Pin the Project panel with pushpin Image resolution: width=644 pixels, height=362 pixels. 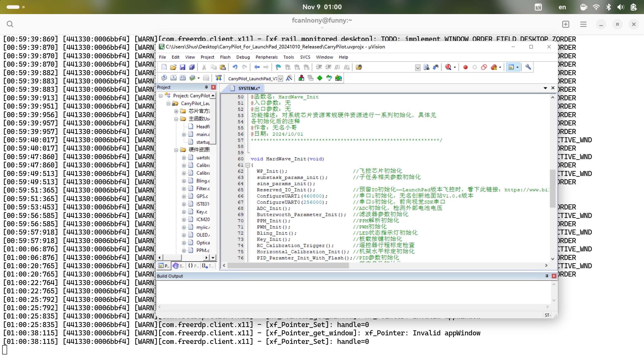206,87
